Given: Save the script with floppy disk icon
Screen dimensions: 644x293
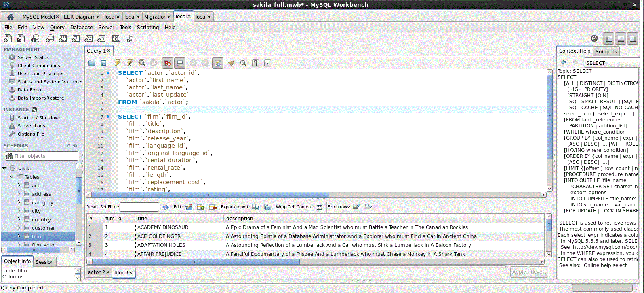Looking at the screenshot, I should click(104, 63).
